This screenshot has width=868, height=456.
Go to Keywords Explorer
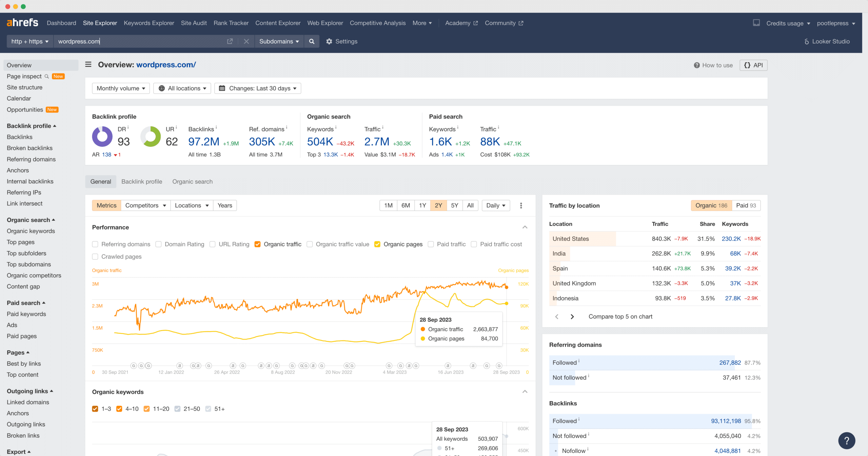pos(149,23)
